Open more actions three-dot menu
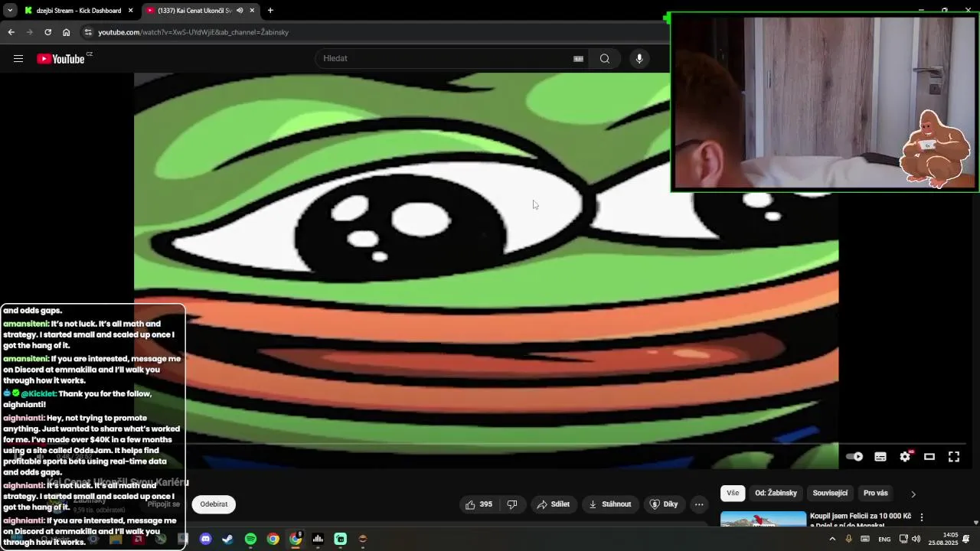The width and height of the screenshot is (980, 551). click(699, 504)
